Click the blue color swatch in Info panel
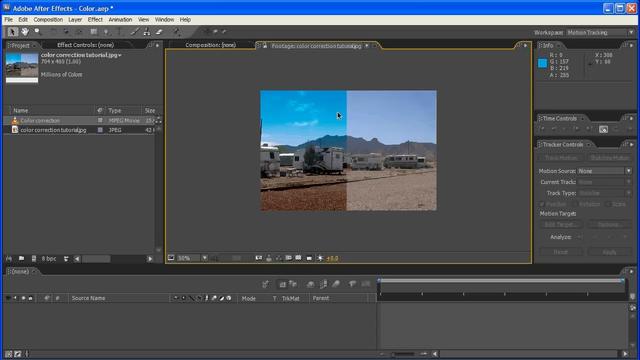 click(542, 63)
